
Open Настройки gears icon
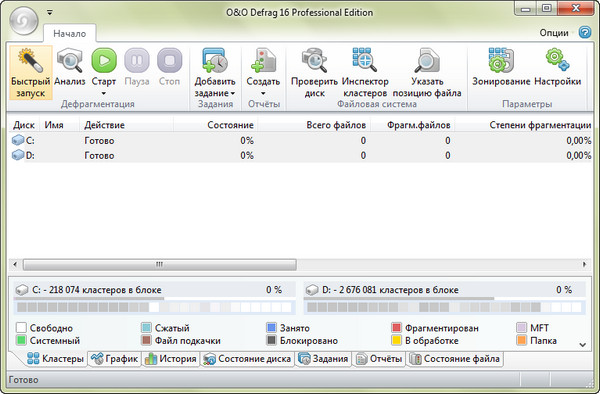pyautogui.click(x=558, y=60)
